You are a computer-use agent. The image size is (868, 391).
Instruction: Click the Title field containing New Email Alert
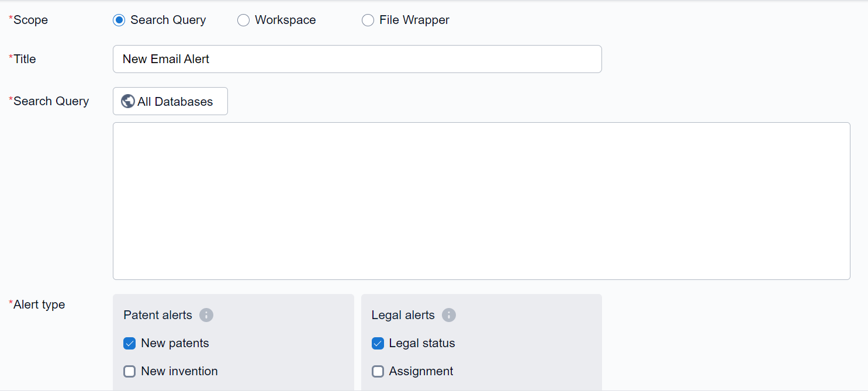[x=357, y=59]
